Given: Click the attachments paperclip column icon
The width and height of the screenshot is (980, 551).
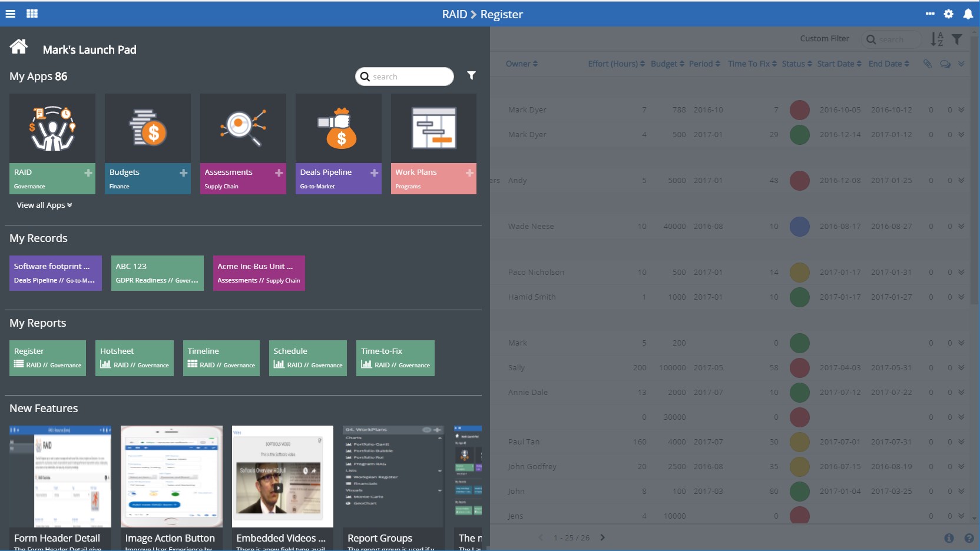Looking at the screenshot, I should (x=928, y=64).
